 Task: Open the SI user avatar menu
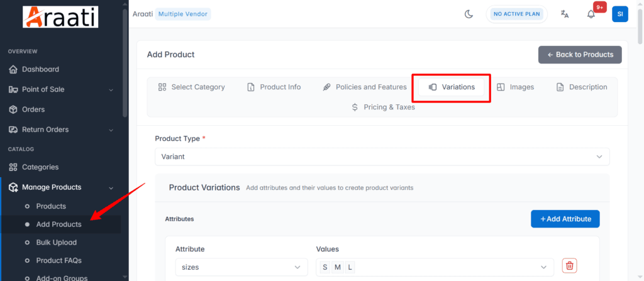(x=620, y=14)
